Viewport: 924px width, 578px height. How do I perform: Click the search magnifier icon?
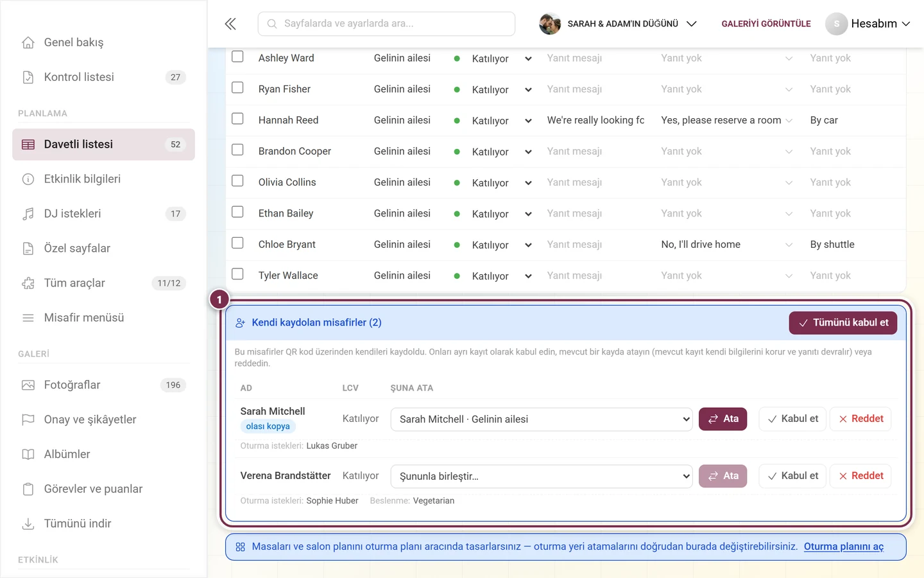coord(272,24)
